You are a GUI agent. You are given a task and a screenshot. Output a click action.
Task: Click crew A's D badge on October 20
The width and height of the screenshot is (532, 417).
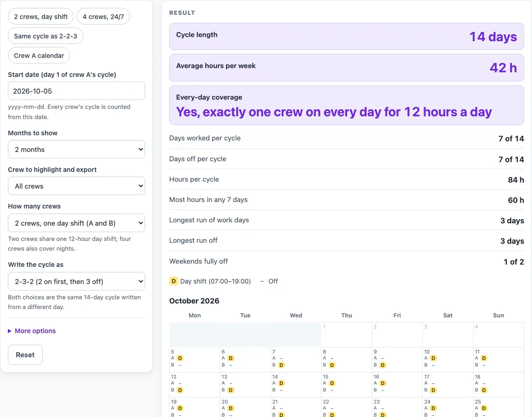coord(231,408)
